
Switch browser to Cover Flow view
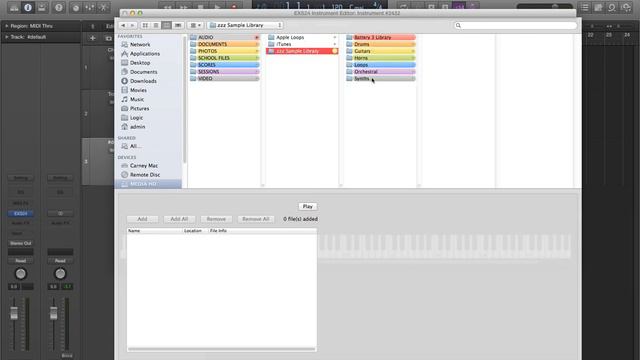tap(178, 25)
